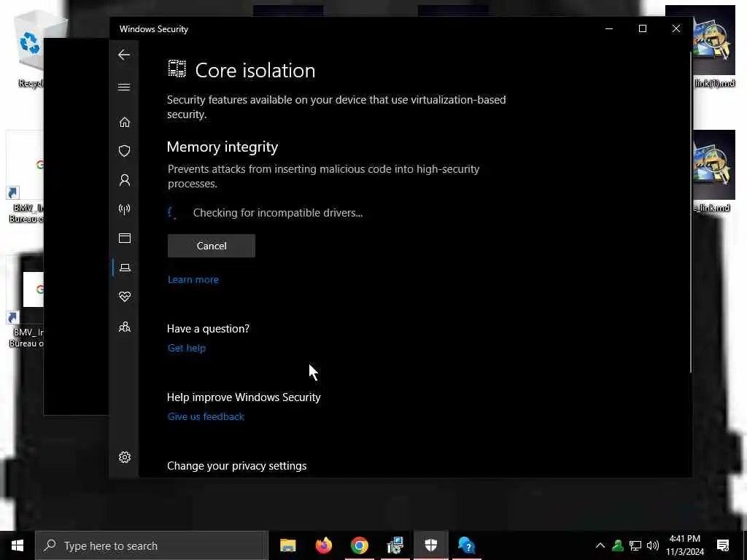This screenshot has width=747, height=560.
Task: Click the Windows Start button
Action: point(18,545)
